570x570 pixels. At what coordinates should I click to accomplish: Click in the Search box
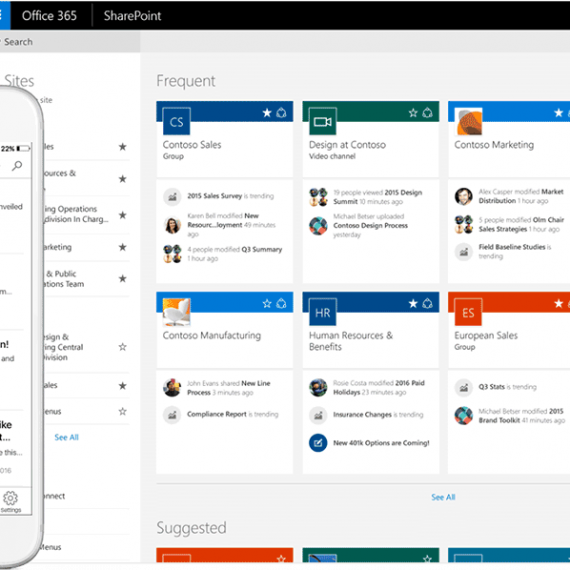pyautogui.click(x=70, y=42)
